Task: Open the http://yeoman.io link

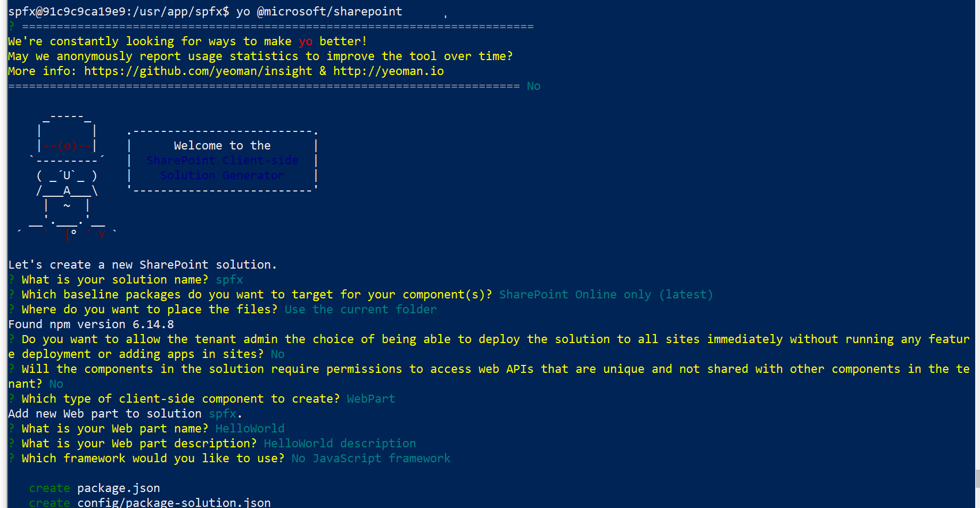Action: [x=388, y=71]
